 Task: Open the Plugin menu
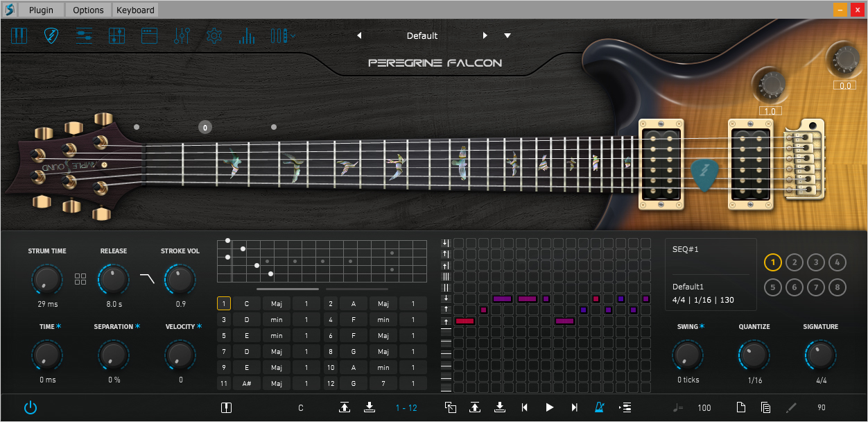[40, 10]
